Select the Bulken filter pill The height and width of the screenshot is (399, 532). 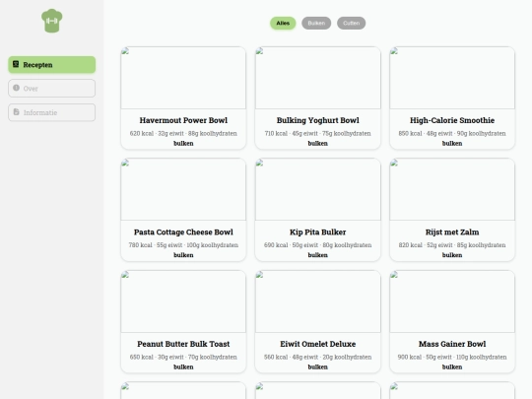316,23
